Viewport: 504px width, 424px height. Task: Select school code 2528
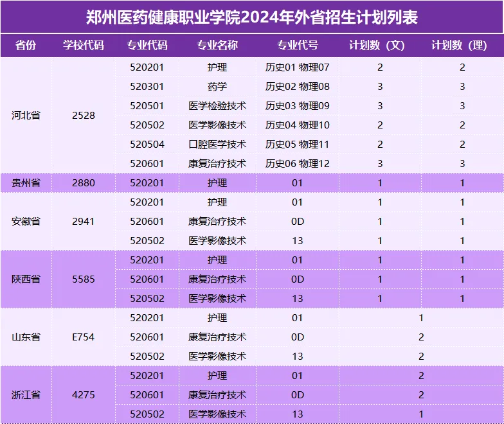(84, 116)
